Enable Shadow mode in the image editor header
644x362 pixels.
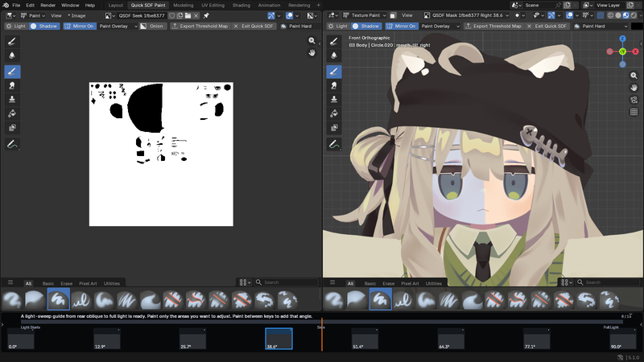tap(44, 26)
